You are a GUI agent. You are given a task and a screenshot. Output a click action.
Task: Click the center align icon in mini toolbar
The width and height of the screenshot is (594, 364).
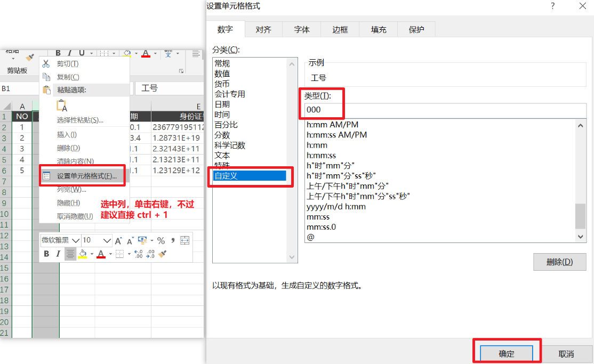(70, 254)
